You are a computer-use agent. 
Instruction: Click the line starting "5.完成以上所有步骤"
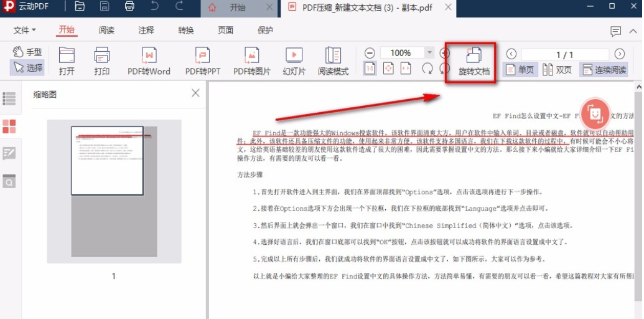399,259
